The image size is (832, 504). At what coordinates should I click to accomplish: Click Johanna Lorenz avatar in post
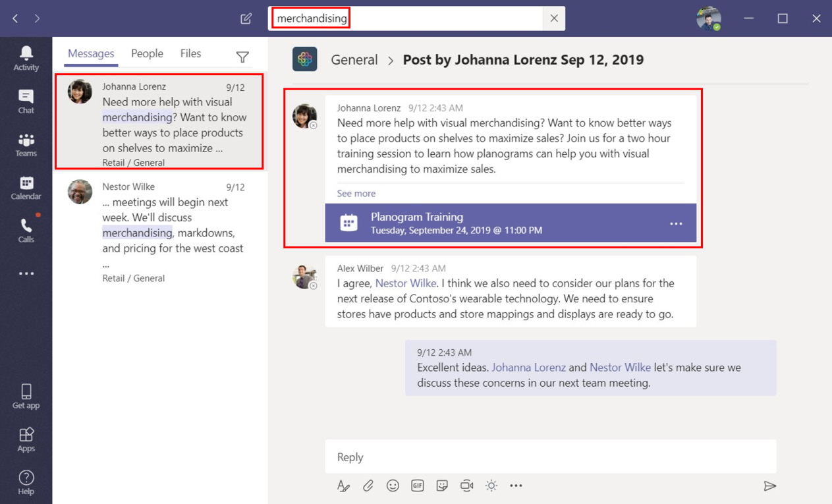coord(304,116)
